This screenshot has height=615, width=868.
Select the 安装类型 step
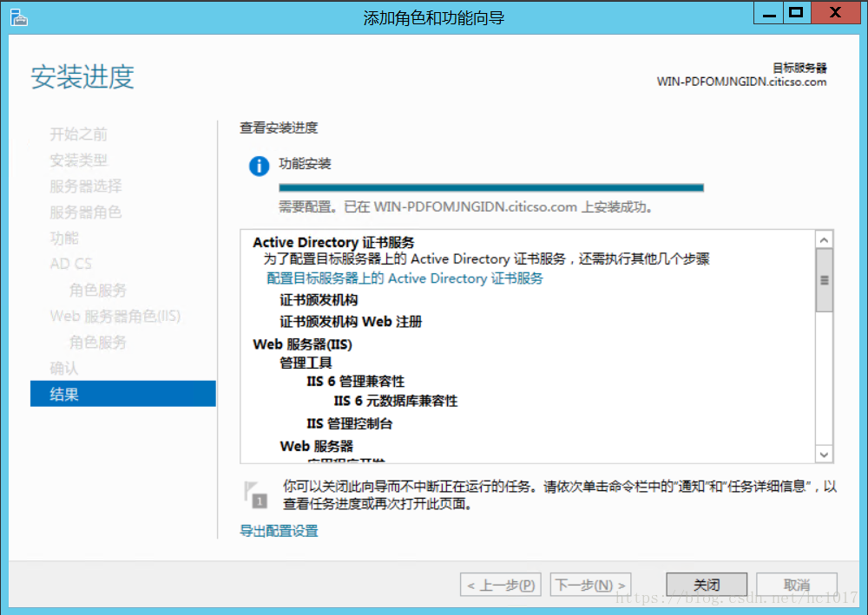(x=79, y=160)
